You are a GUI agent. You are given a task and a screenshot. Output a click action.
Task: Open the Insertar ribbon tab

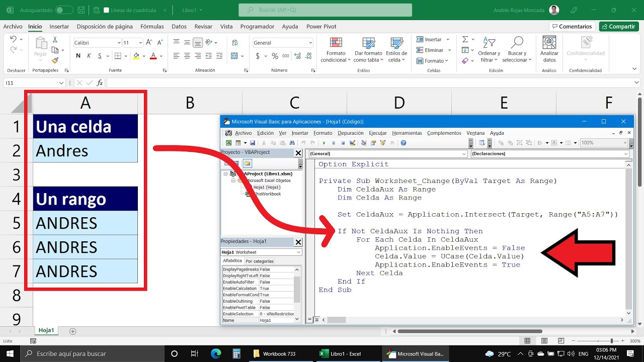click(59, 27)
